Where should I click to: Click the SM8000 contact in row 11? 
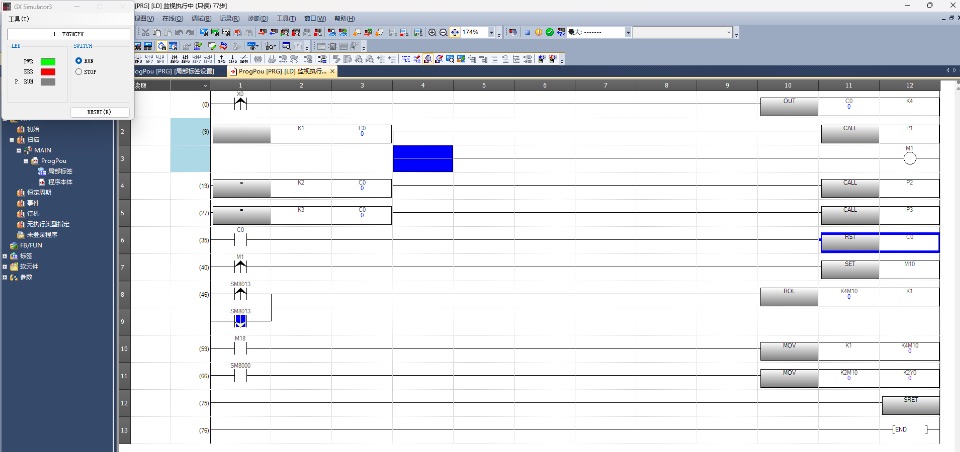point(240,375)
